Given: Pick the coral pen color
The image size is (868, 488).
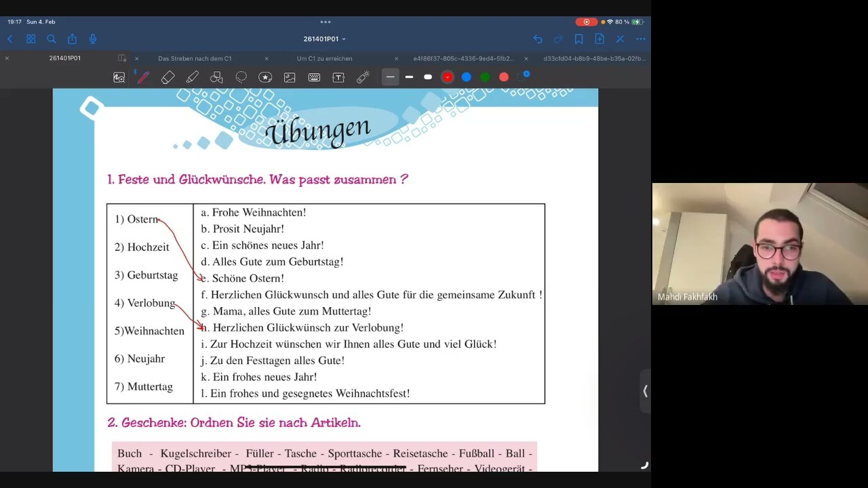Looking at the screenshot, I should tap(504, 77).
